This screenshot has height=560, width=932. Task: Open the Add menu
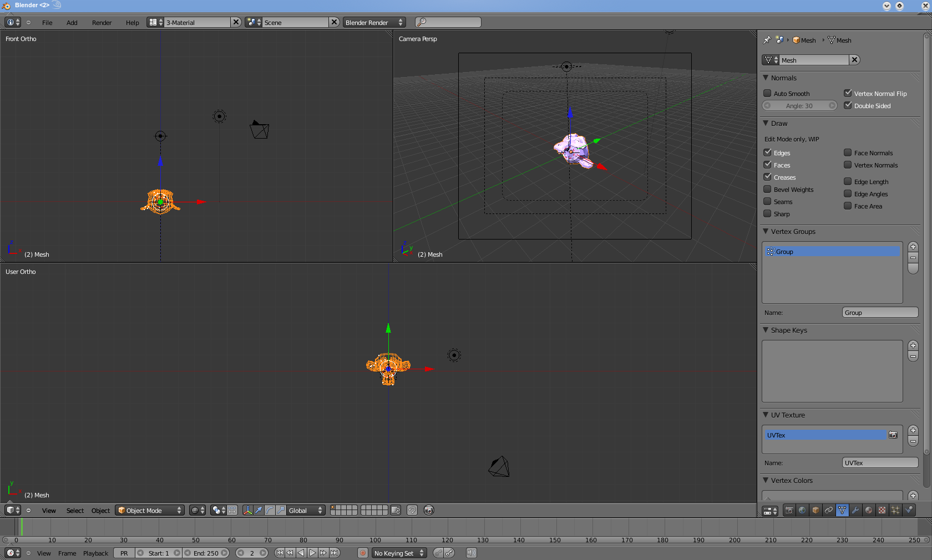(x=72, y=23)
